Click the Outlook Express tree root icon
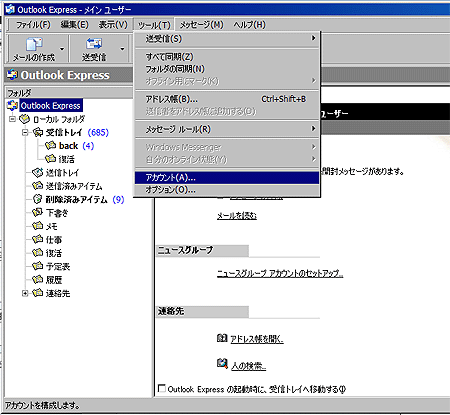Screen dimensions: 450x415 (12, 105)
